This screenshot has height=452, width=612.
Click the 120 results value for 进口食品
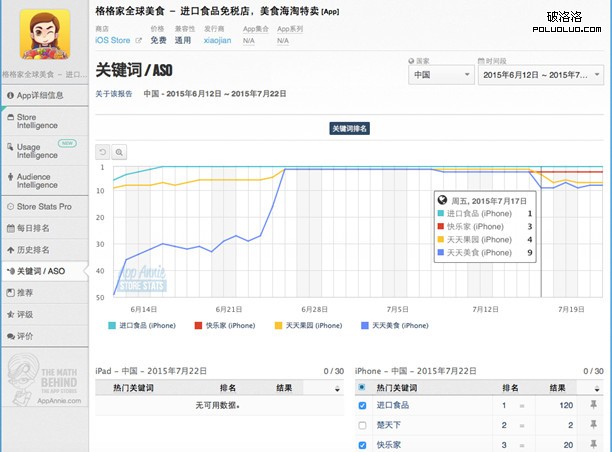coord(566,406)
